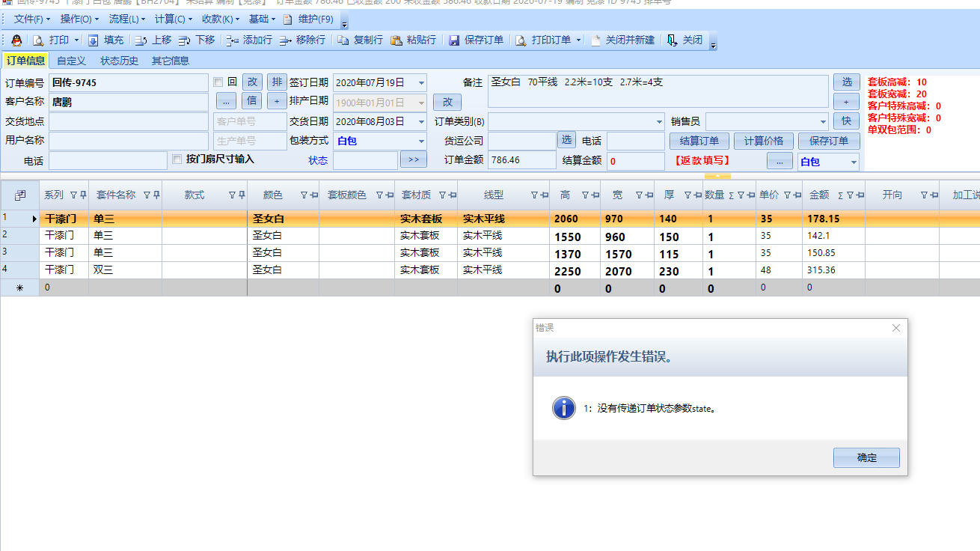
Task: Click the 计算价格 button
Action: pos(764,141)
